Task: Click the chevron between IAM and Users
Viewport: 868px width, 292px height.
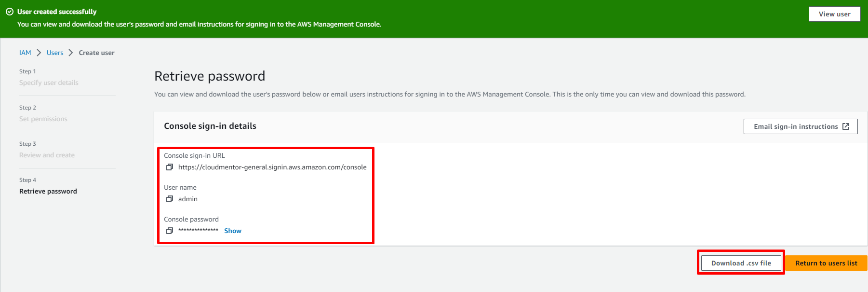Action: 39,53
